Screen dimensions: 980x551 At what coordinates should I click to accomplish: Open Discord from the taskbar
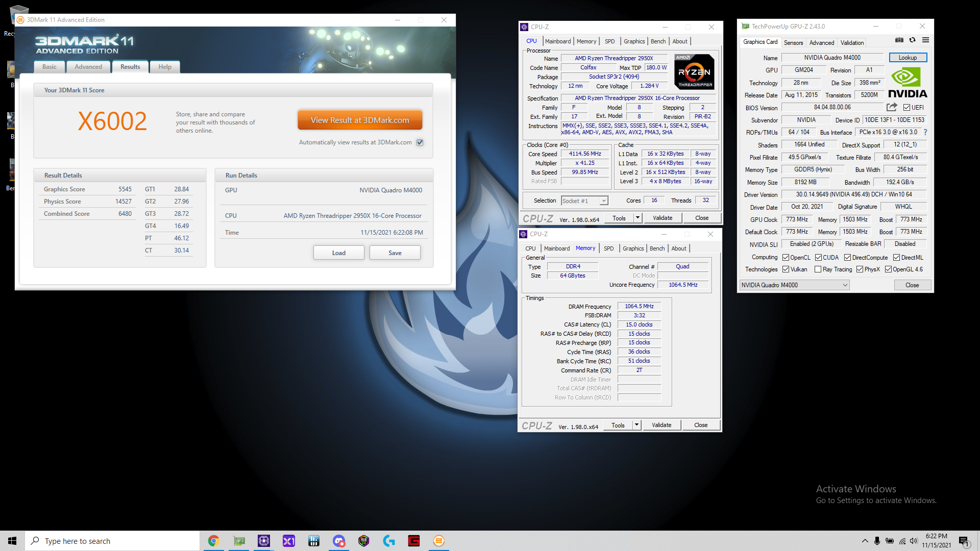tap(339, 541)
